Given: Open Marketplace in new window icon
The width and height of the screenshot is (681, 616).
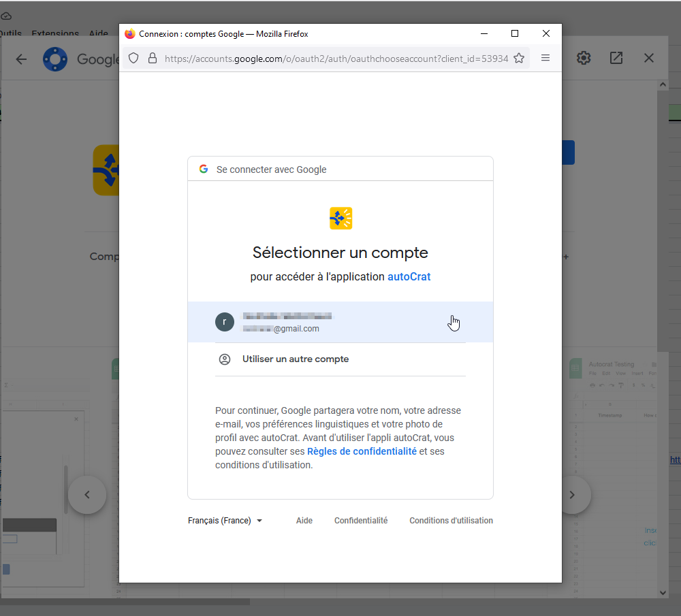Looking at the screenshot, I should coord(616,58).
